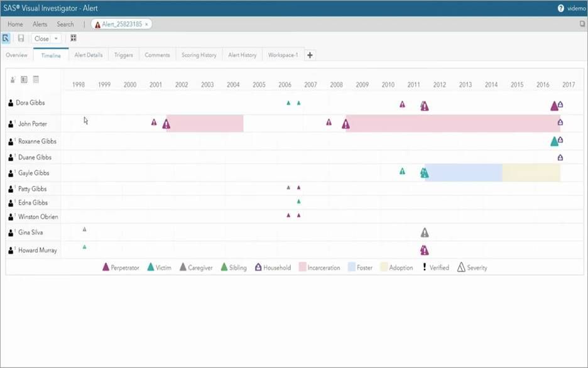588x368 pixels.
Task: Click the edit pointer toolbar icon
Action: coord(6,38)
